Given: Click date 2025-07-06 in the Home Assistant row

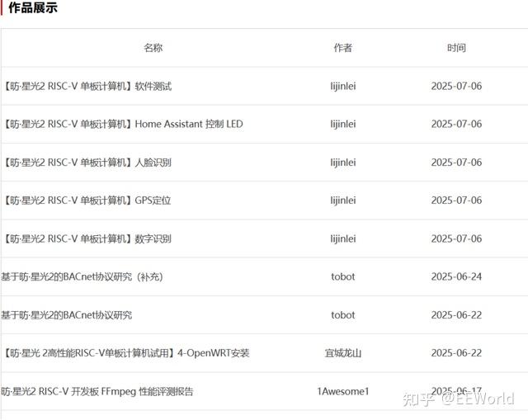Looking at the screenshot, I should coord(456,125).
